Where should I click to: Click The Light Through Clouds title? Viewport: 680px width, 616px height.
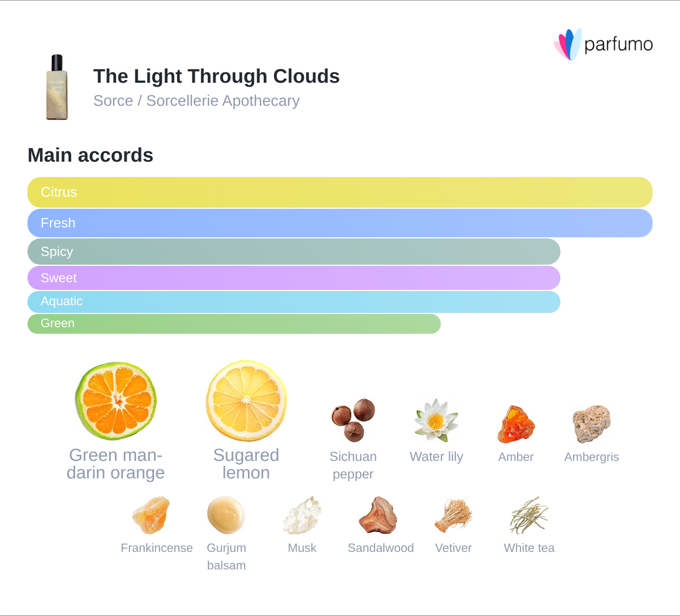point(217,76)
